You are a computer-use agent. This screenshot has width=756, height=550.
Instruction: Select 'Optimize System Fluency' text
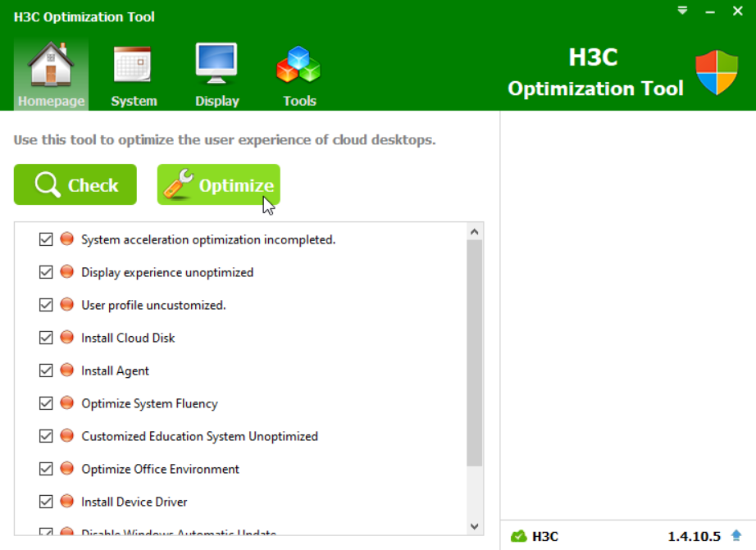tap(149, 403)
